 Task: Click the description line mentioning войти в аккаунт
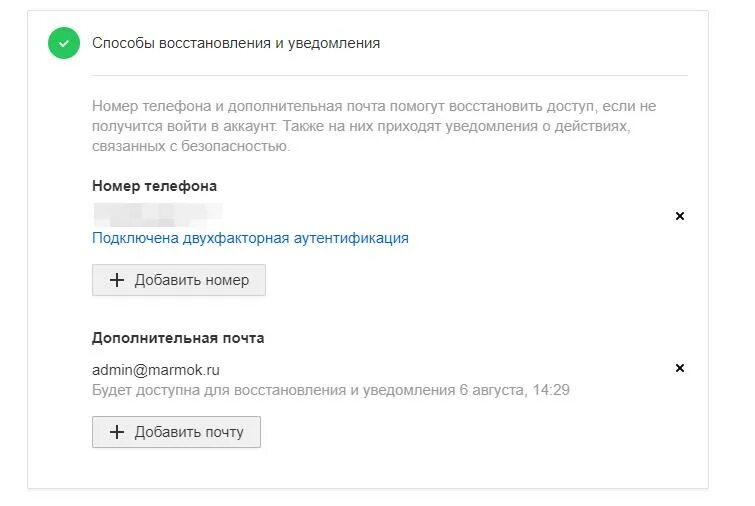point(361,126)
